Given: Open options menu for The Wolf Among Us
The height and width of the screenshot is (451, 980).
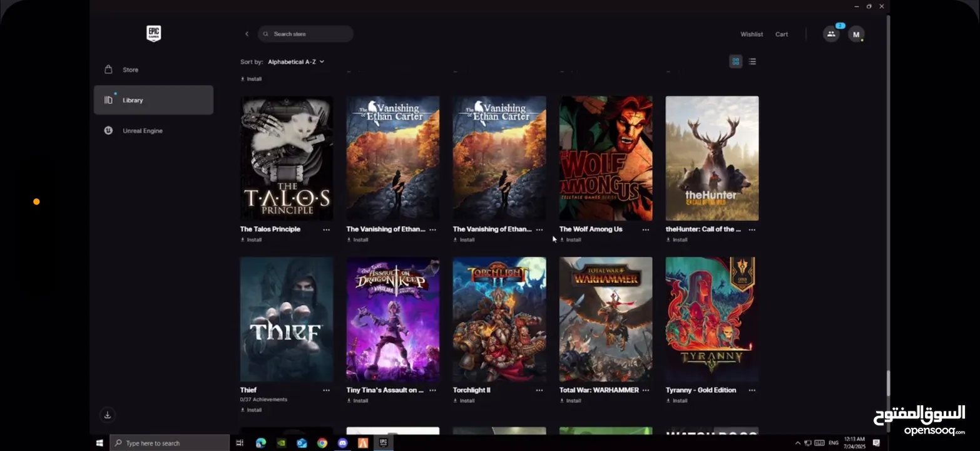Looking at the screenshot, I should (645, 230).
